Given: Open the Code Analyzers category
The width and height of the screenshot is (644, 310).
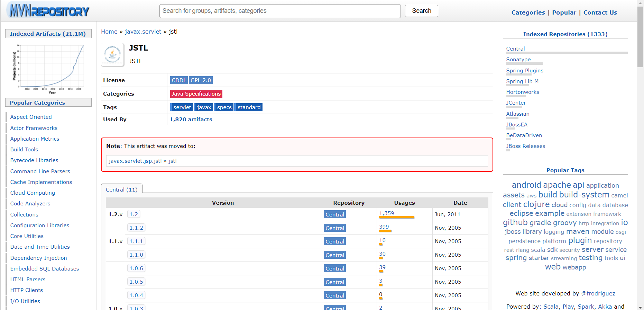Looking at the screenshot, I should (x=30, y=203).
